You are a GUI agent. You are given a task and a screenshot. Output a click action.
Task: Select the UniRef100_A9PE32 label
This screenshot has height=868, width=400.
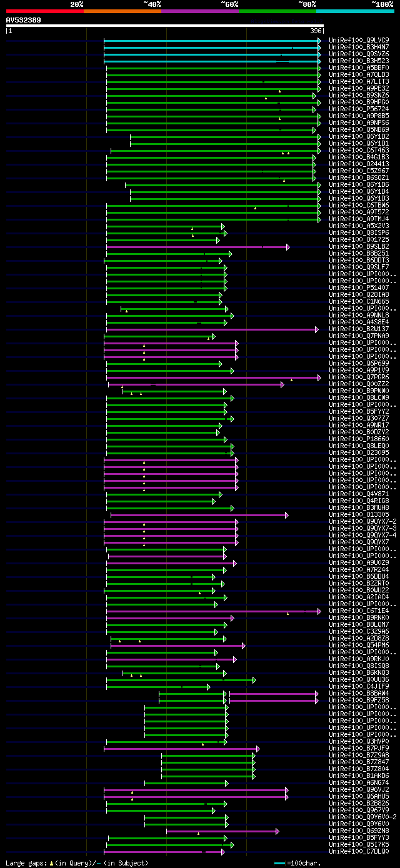coord(359,88)
